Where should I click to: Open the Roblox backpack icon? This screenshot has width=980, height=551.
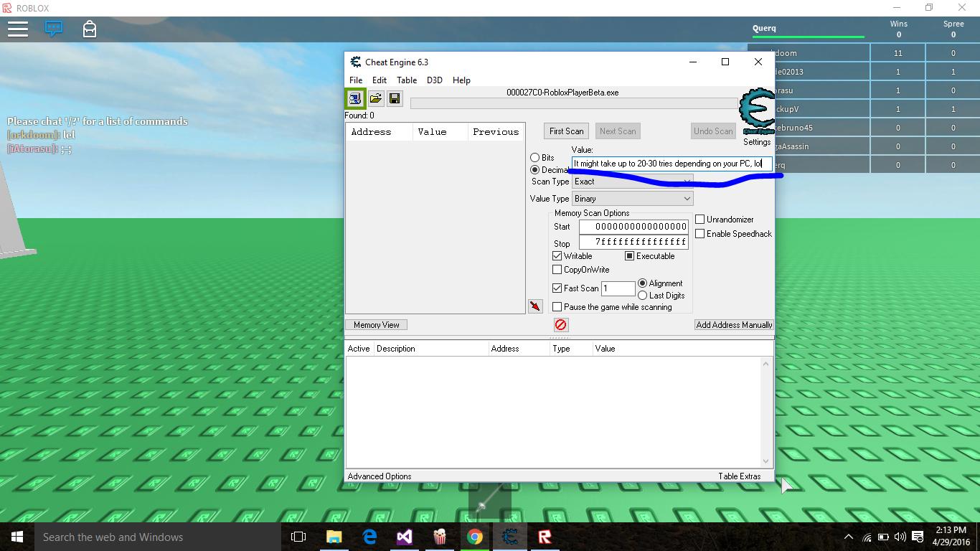pyautogui.click(x=90, y=29)
